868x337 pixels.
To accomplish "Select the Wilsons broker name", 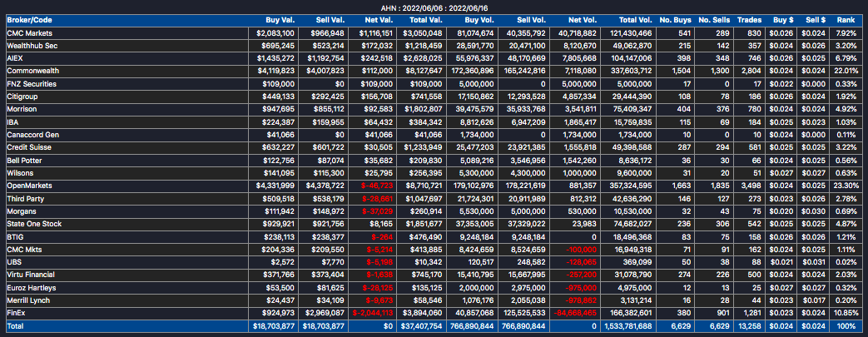I will (x=19, y=172).
